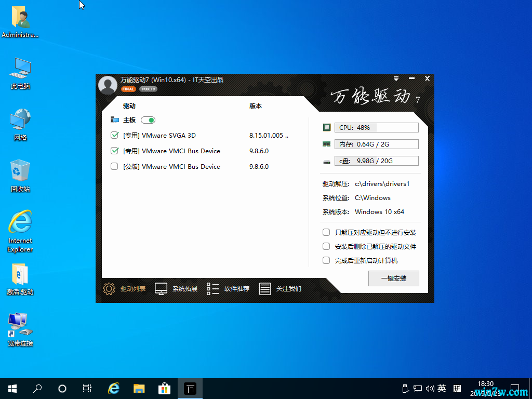This screenshot has height=399, width=532.
Task: Open Cortana circle on taskbar
Action: 62,389
